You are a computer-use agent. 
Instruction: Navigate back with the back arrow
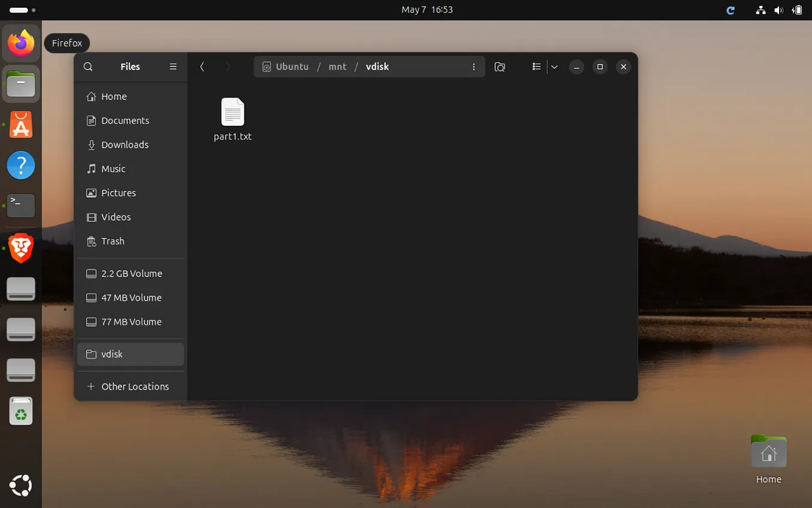point(202,66)
